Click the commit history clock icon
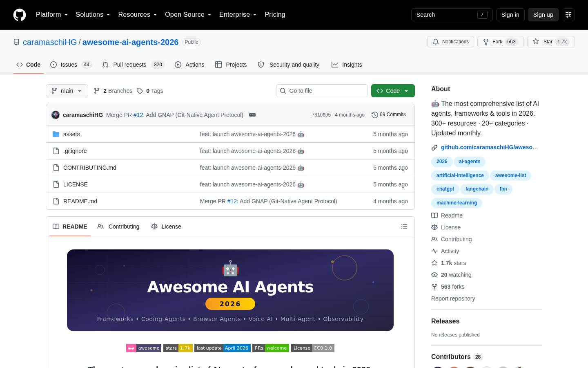This screenshot has height=368, width=588. pyautogui.click(x=375, y=115)
